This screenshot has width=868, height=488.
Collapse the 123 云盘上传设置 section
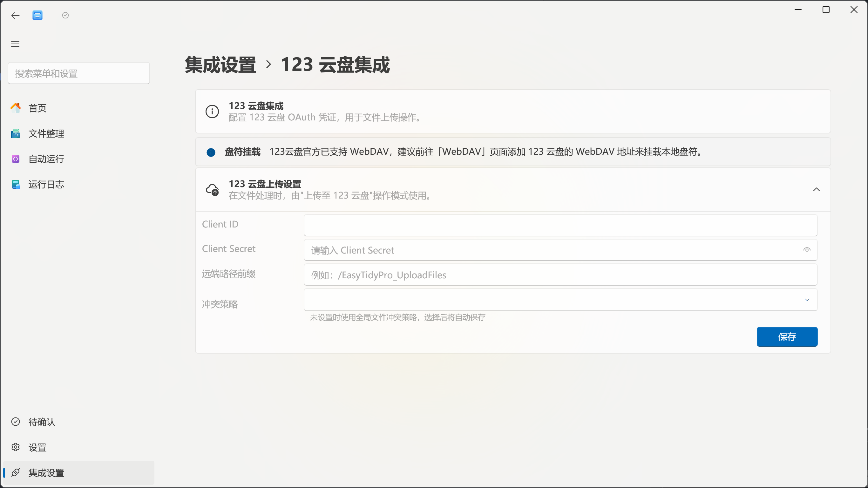pyautogui.click(x=816, y=190)
